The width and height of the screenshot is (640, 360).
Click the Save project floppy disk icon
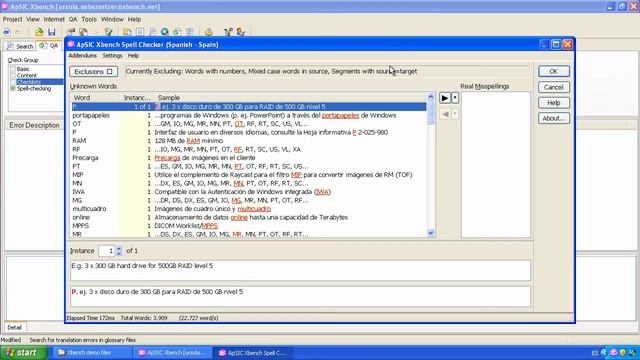(x=51, y=31)
